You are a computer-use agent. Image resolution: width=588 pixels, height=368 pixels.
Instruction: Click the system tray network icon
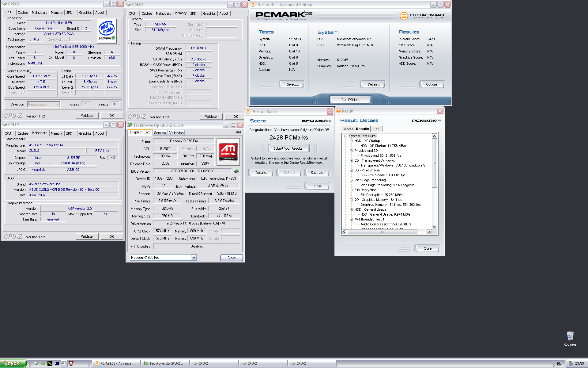click(x=571, y=363)
